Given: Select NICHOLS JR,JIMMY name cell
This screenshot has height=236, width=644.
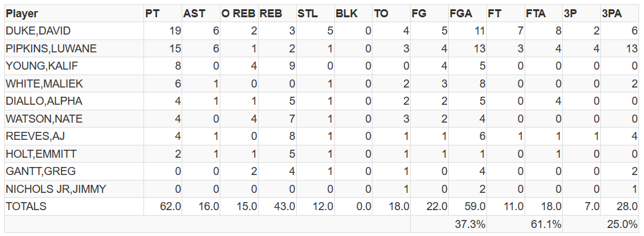Looking at the screenshot, I should (56, 189).
